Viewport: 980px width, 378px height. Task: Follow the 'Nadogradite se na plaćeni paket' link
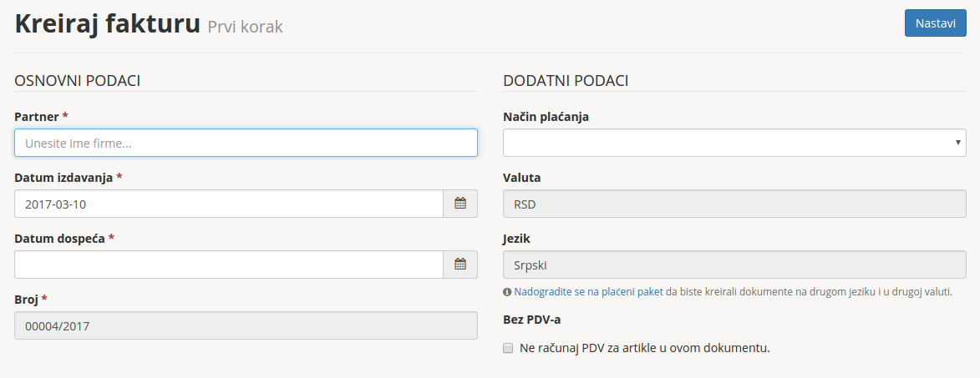click(x=588, y=292)
